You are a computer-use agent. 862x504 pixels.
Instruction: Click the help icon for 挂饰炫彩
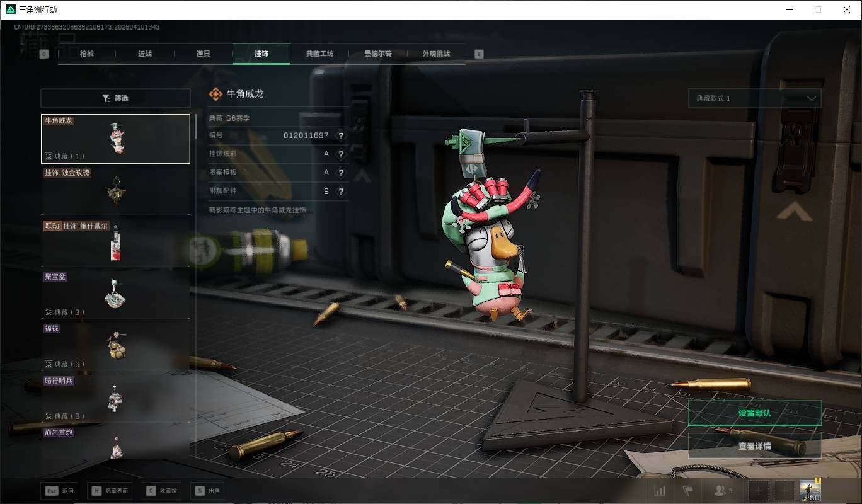click(341, 154)
